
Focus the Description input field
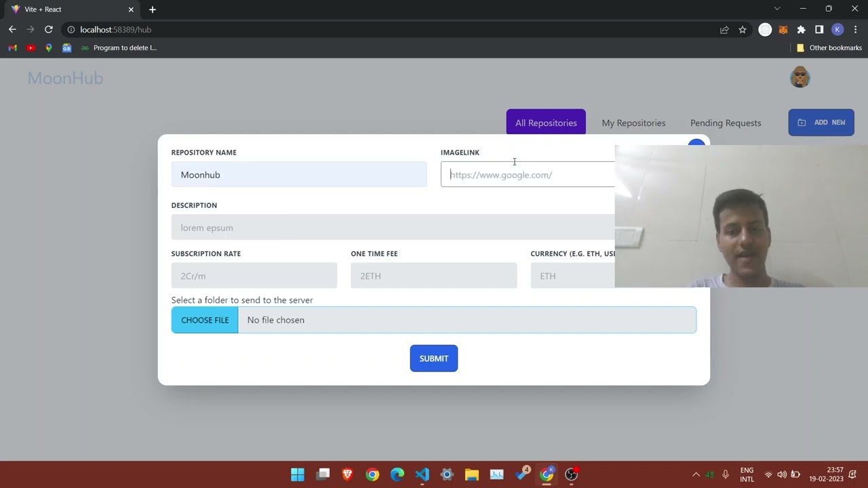click(393, 228)
